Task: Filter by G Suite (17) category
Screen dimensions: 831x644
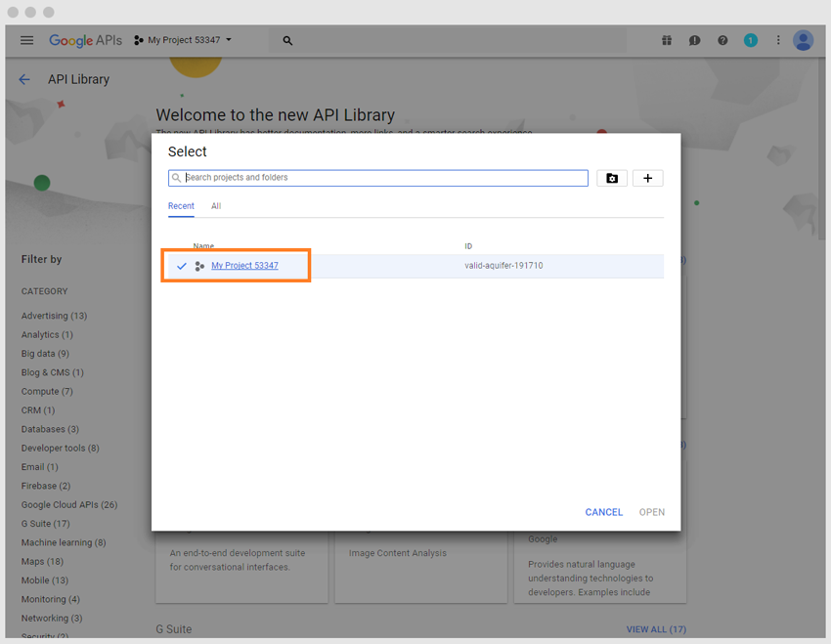Action: 46,523
